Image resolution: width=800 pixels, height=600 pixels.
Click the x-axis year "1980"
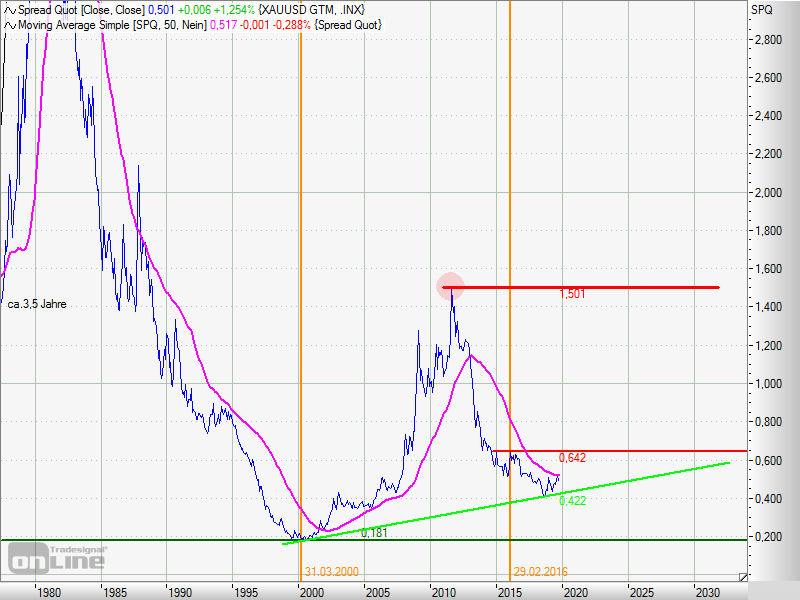(49, 593)
